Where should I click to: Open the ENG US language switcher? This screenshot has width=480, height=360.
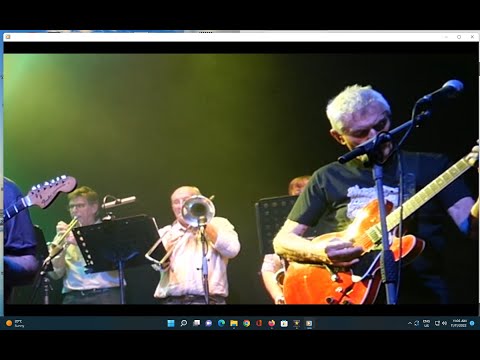pos(426,323)
